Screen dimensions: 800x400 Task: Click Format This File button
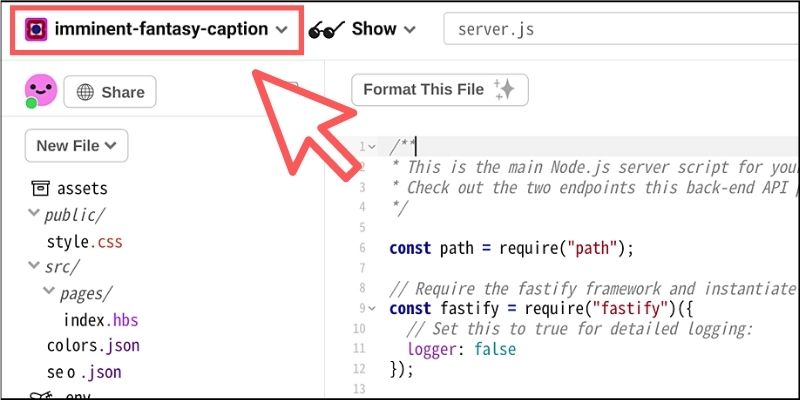click(x=440, y=90)
